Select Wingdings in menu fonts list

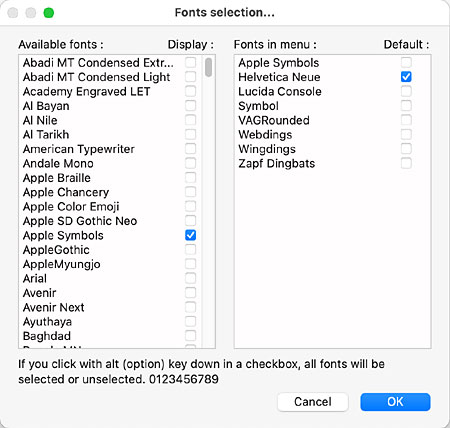(267, 149)
